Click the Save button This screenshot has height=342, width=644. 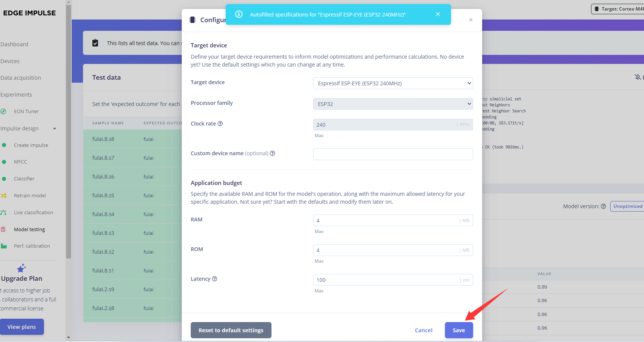458,330
